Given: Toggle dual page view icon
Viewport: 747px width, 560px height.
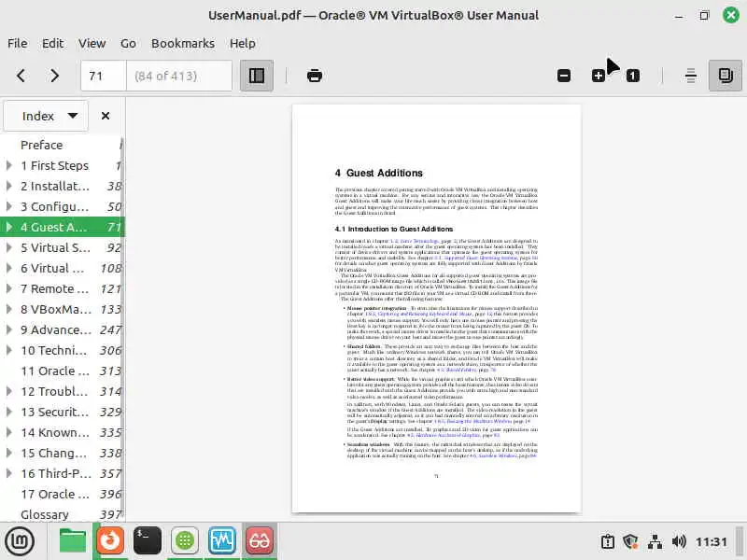Looking at the screenshot, I should pyautogui.click(x=726, y=76).
